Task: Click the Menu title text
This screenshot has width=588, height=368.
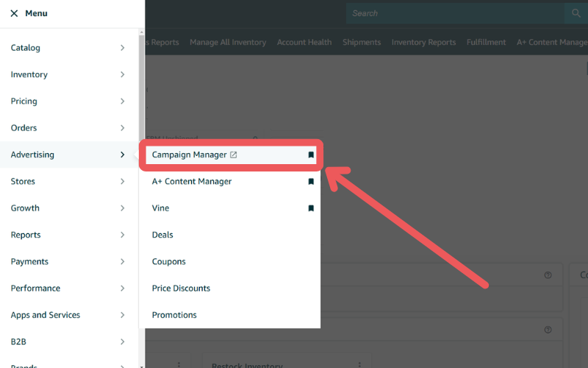Action: pyautogui.click(x=36, y=13)
